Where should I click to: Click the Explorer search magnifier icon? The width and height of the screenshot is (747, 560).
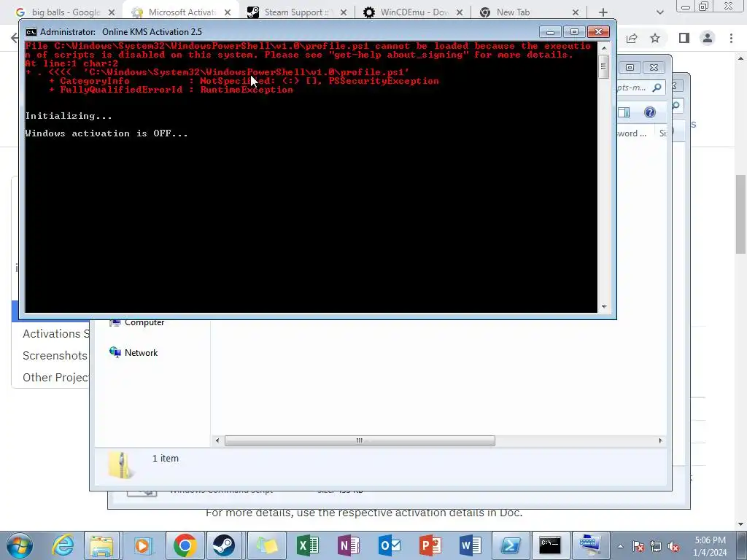657,87
